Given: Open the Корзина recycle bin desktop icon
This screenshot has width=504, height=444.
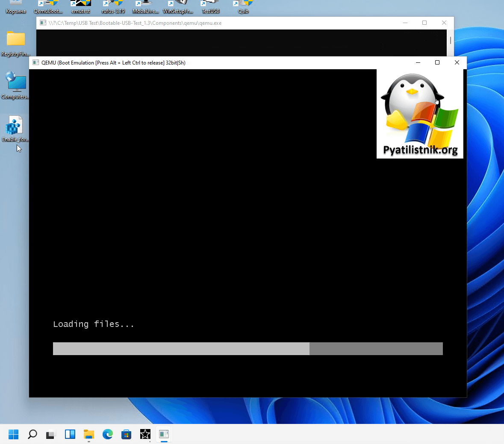Looking at the screenshot, I should point(16,7).
